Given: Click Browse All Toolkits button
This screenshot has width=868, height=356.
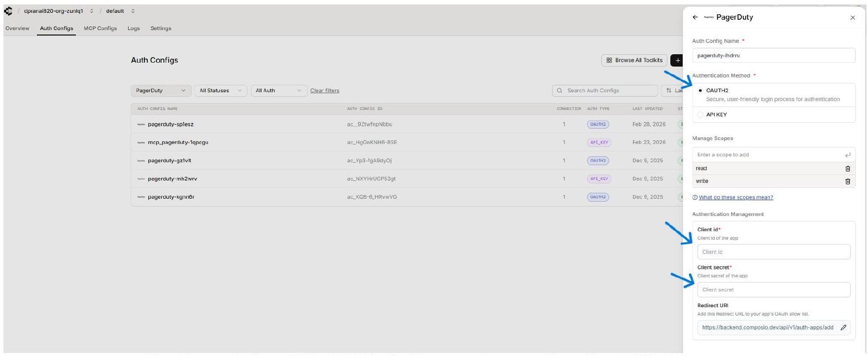Looking at the screenshot, I should pos(634,60).
